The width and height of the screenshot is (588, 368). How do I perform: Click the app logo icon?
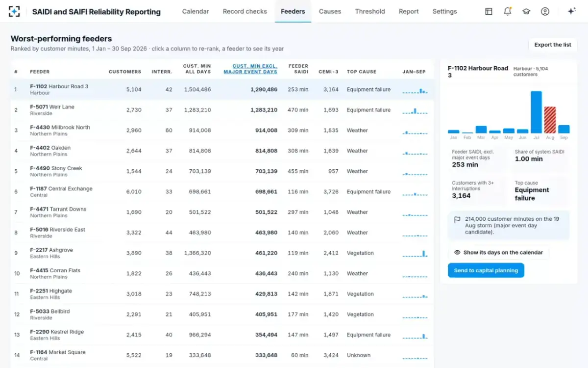click(15, 11)
